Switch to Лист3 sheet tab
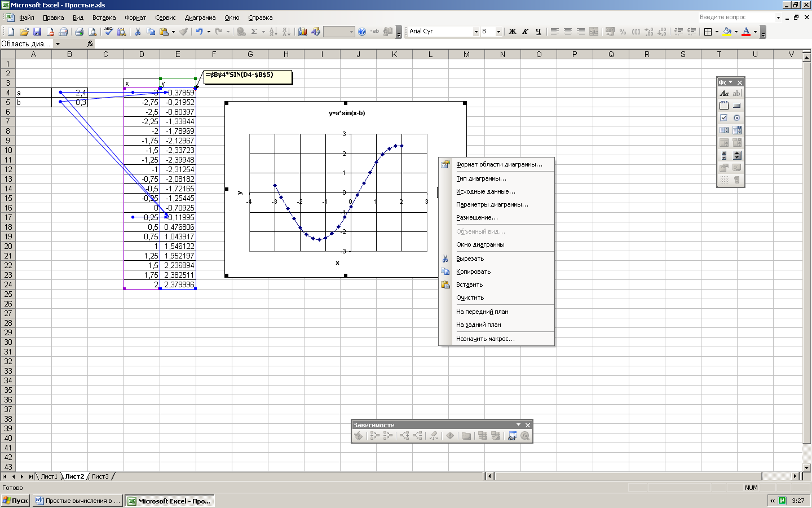The width and height of the screenshot is (812, 508). [100, 476]
